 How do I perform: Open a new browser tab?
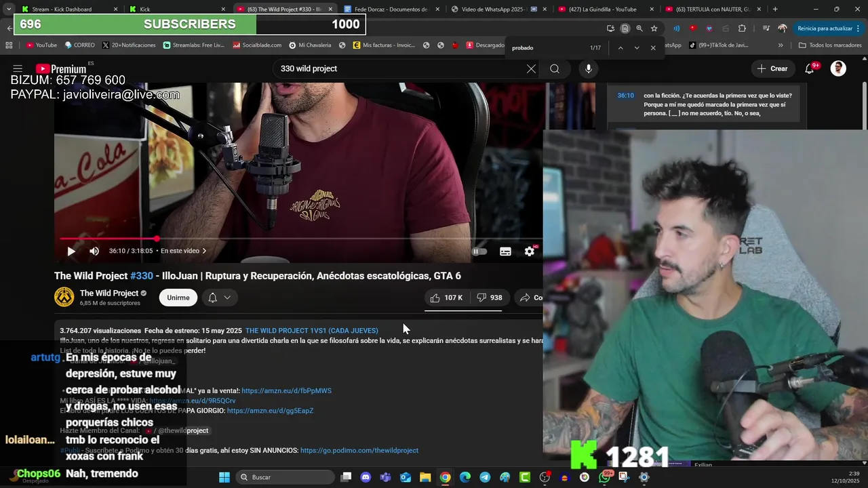pos(775,9)
